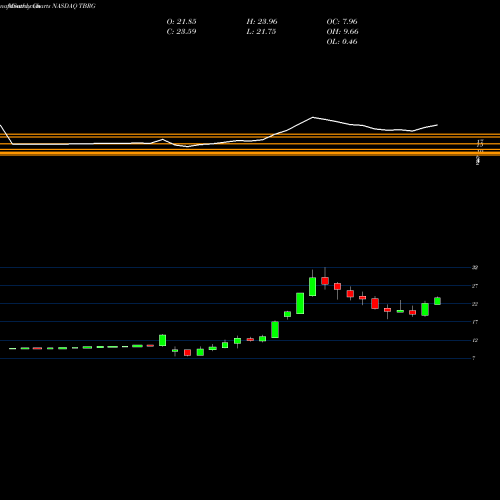Click the price axis label '17'

pyautogui.click(x=475, y=322)
